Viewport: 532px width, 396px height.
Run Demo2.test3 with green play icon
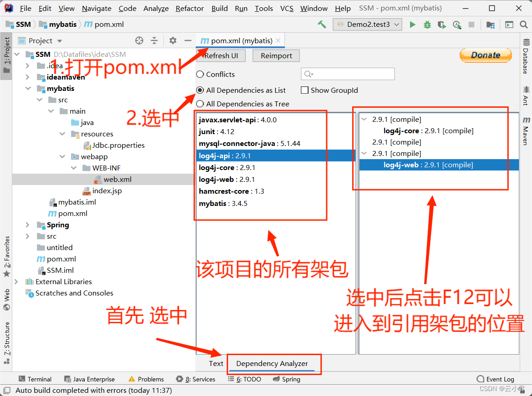pyautogui.click(x=412, y=25)
